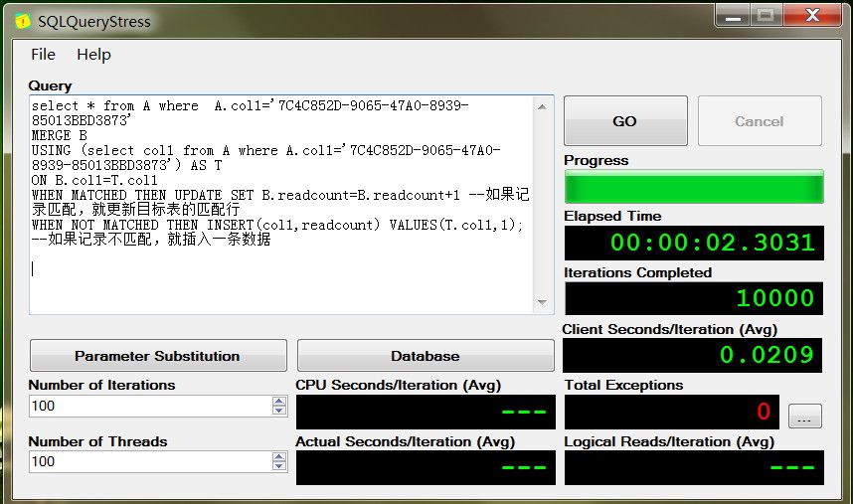Click the 'MERGE B' line in query
The width and height of the screenshot is (853, 504).
click(x=60, y=135)
